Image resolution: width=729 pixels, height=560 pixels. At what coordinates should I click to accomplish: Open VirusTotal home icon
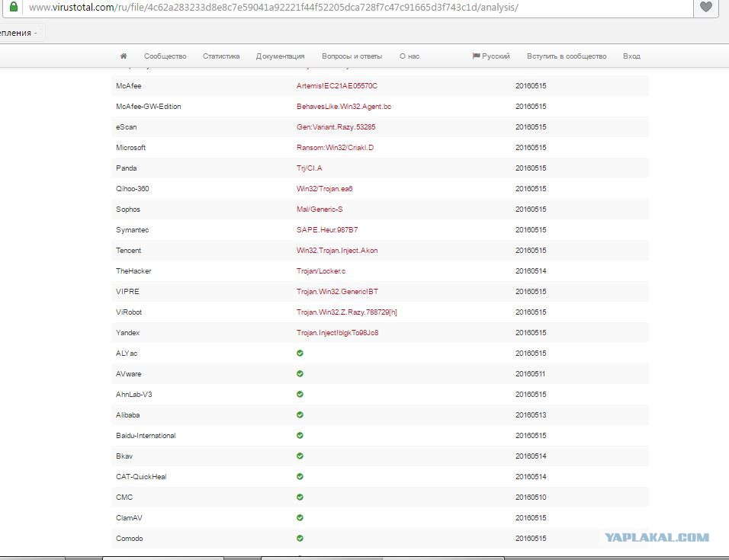(x=124, y=56)
